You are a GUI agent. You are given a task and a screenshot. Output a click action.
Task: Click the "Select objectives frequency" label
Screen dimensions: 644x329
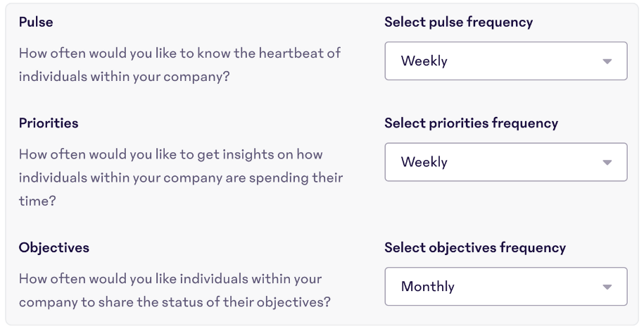475,248
